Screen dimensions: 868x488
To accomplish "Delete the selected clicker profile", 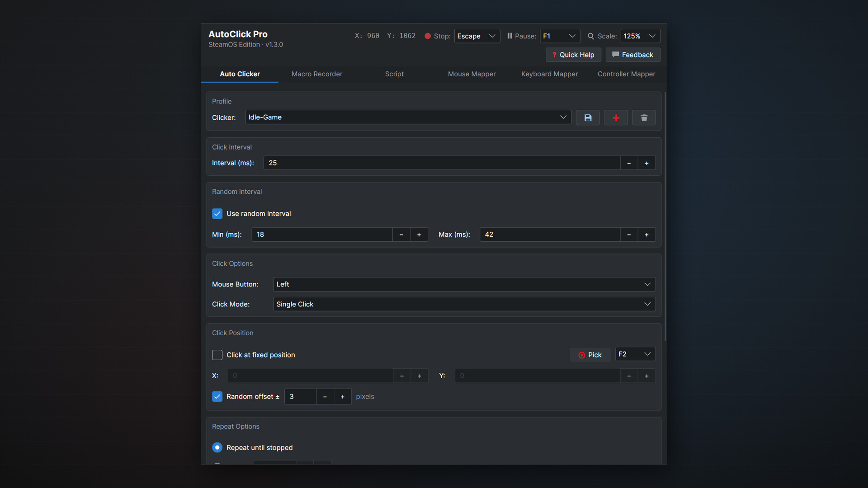I will click(644, 117).
